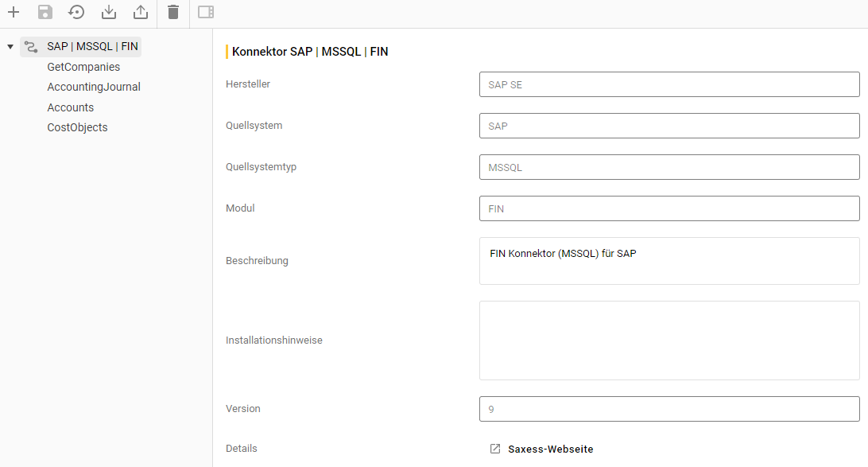Click the Beschreibung text area
This screenshot has height=467, width=868.
(x=668, y=260)
